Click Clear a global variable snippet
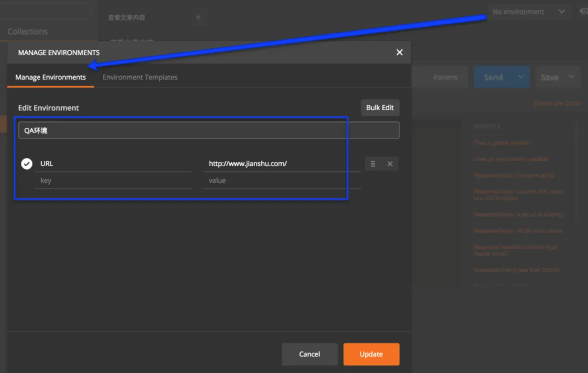Screen dimensions: 588x373 [x=501, y=143]
